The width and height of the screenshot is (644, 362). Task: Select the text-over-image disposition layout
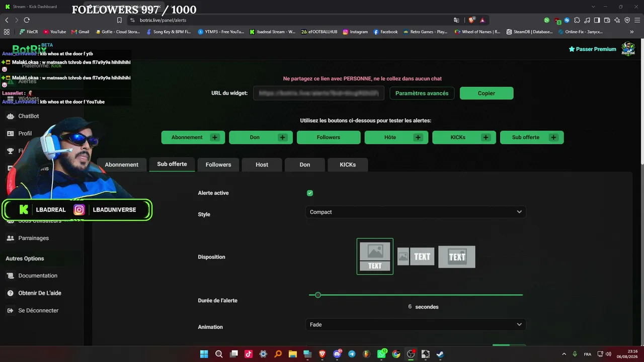coord(457,256)
